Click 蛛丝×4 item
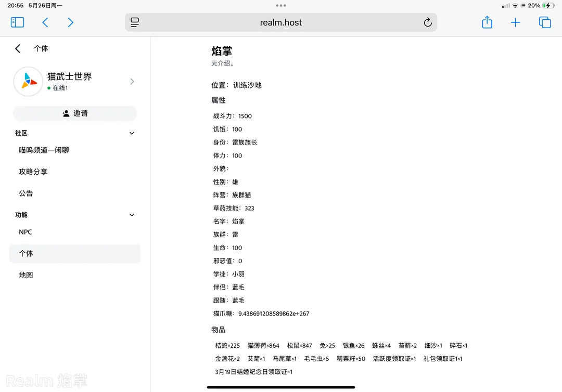562x392 pixels. point(381,345)
